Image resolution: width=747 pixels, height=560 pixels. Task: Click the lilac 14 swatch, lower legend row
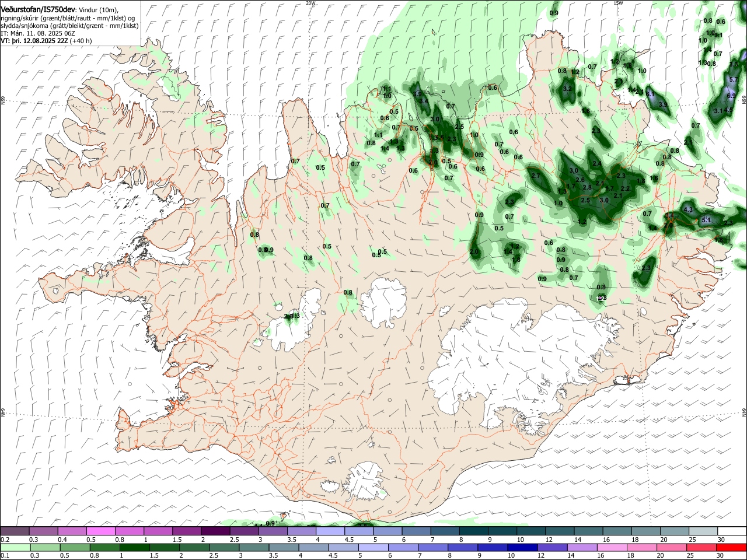pos(582,547)
